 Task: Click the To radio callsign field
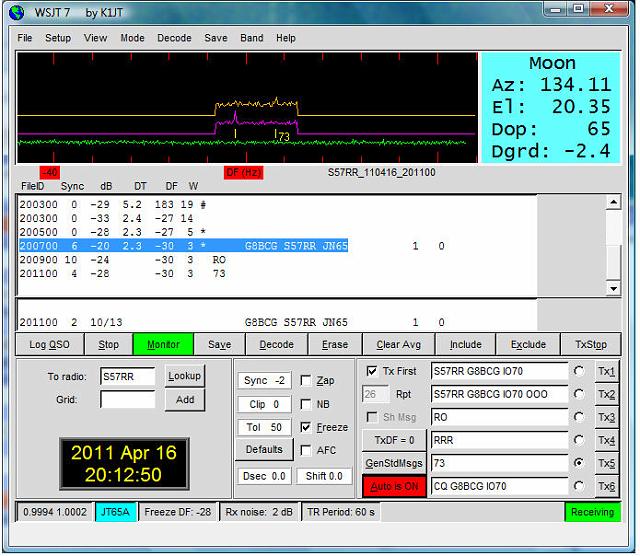tap(128, 376)
